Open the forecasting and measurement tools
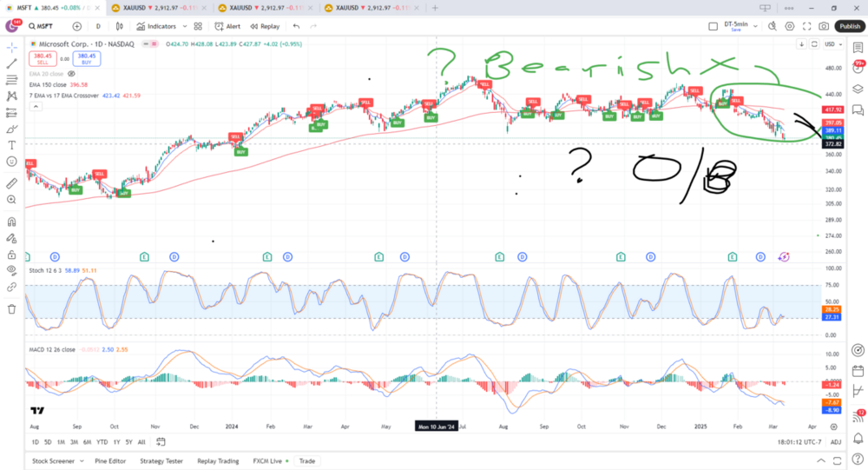This screenshot has width=868, height=470. coord(11,113)
